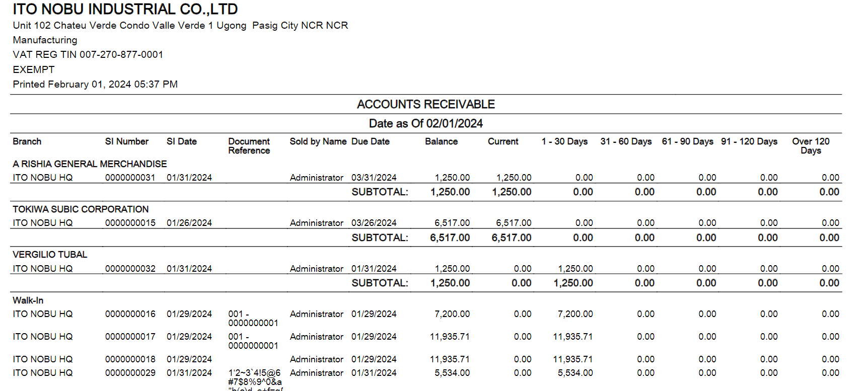Click the Manufacturing line in the header
Image resolution: width=868 pixels, height=391 pixels.
point(45,40)
